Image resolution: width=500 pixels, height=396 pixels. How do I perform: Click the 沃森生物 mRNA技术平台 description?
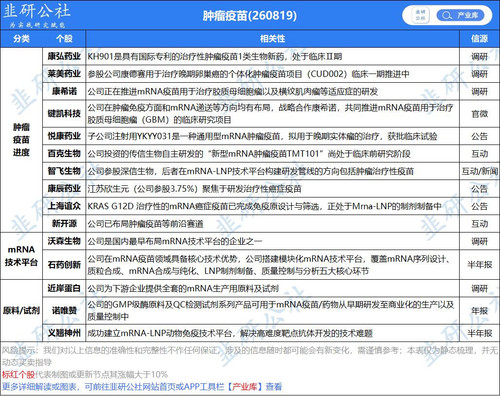[175, 241]
